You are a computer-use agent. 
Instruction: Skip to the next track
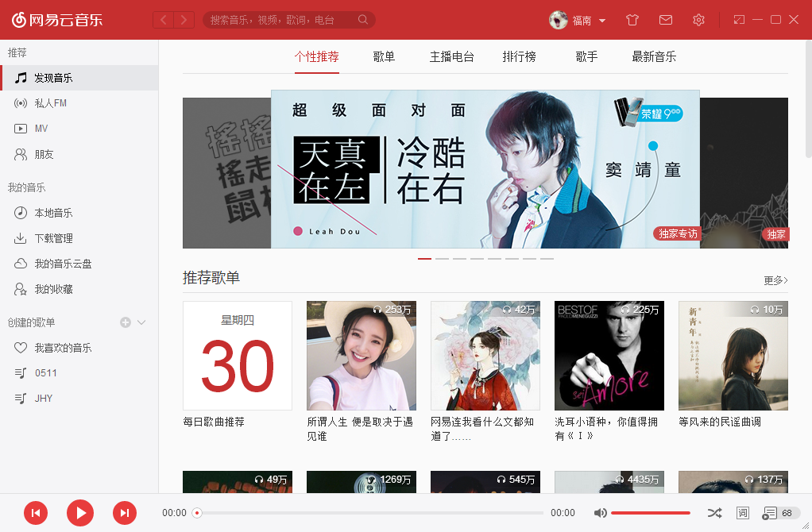click(125, 513)
